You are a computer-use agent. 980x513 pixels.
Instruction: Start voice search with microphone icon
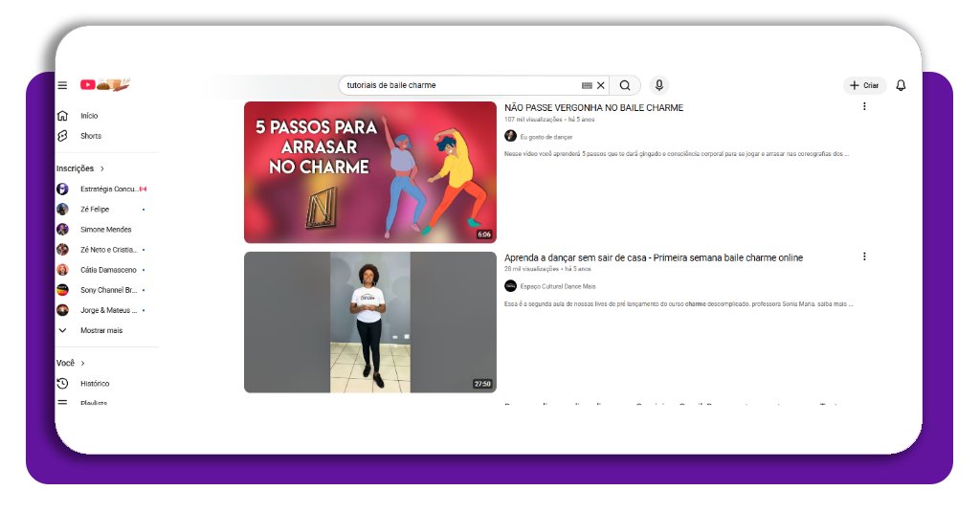[x=658, y=85]
